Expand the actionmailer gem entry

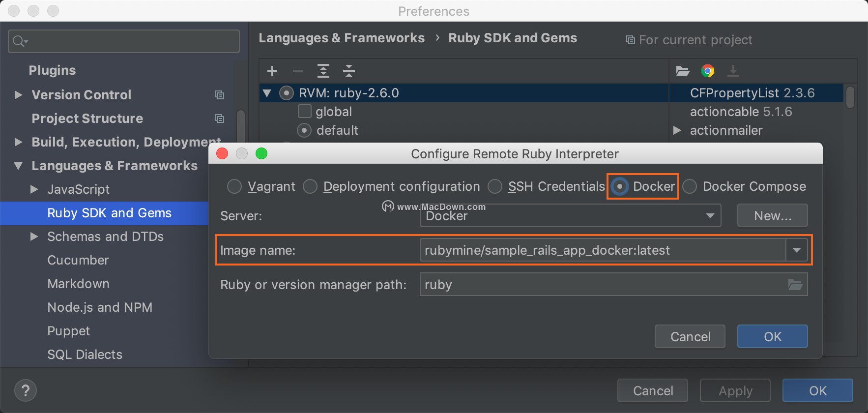tap(677, 130)
